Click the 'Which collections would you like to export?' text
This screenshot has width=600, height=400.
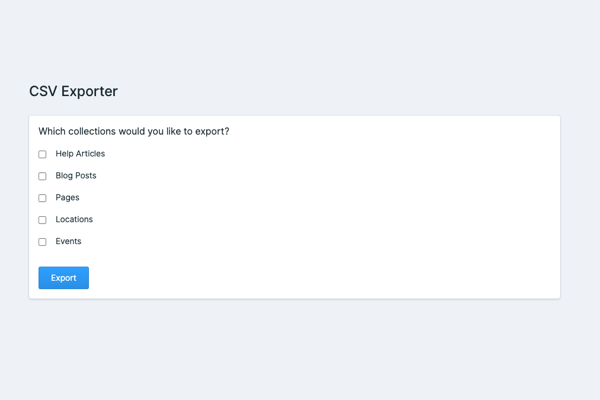(134, 131)
